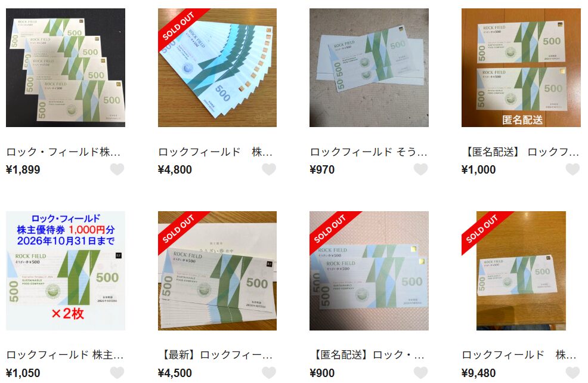This screenshot has height=383, width=588.
Task: Open image labeled 匿名配送 with two tickets
Action: point(521,67)
